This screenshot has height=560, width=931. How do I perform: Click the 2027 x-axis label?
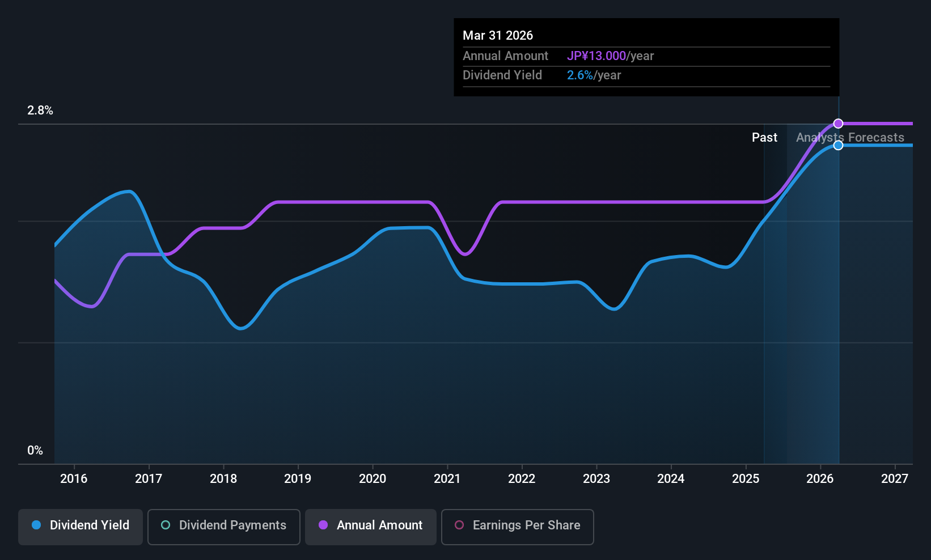point(895,479)
